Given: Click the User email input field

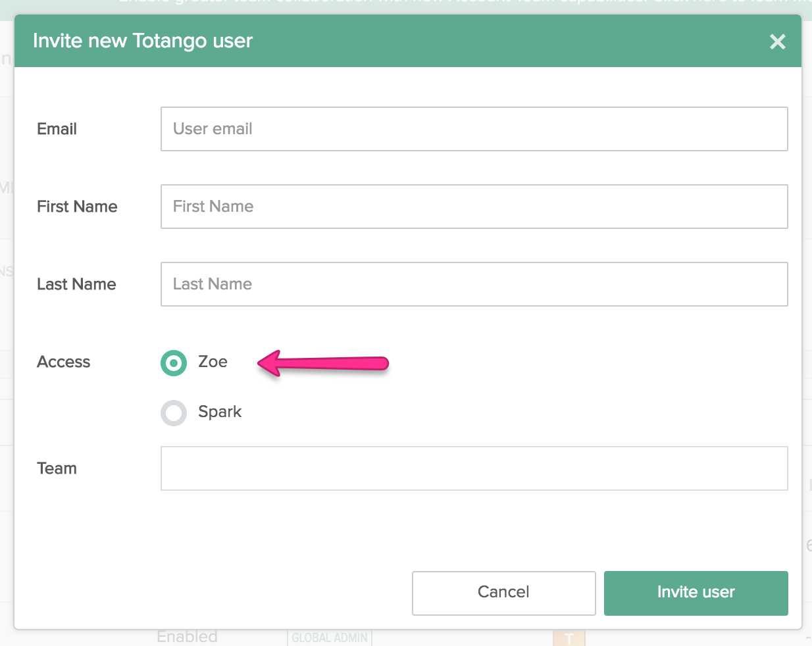Looking at the screenshot, I should [x=474, y=129].
